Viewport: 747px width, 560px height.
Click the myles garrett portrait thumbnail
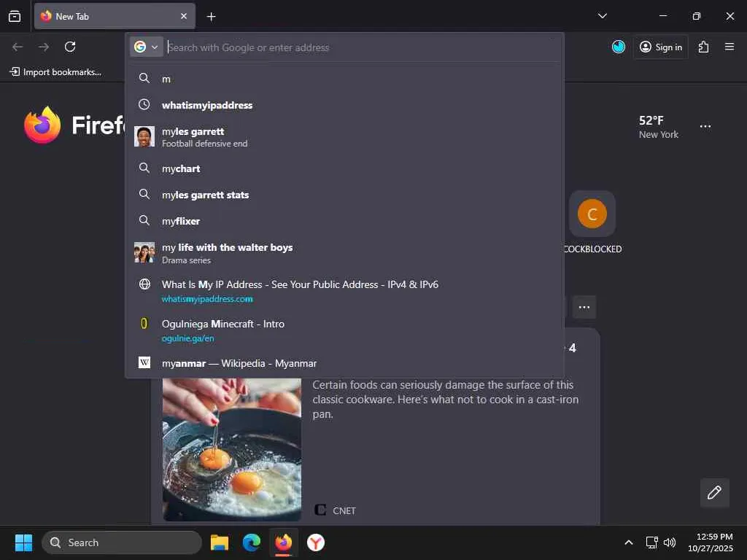pyautogui.click(x=144, y=136)
